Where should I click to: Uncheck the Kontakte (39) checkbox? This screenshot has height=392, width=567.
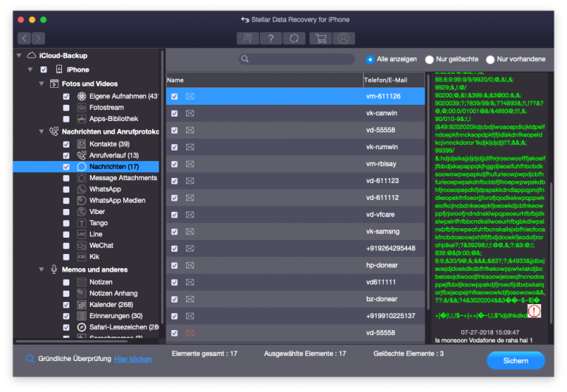point(66,144)
